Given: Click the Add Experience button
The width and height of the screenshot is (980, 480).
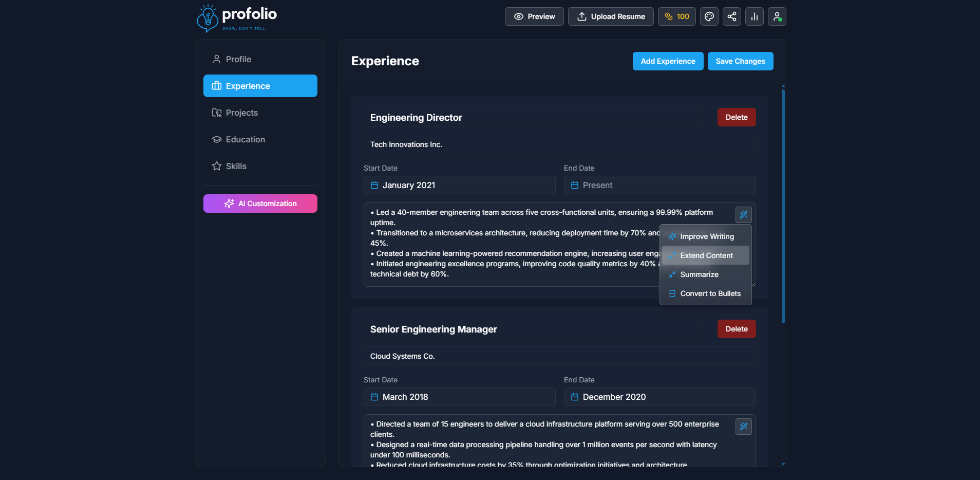Looking at the screenshot, I should [668, 61].
